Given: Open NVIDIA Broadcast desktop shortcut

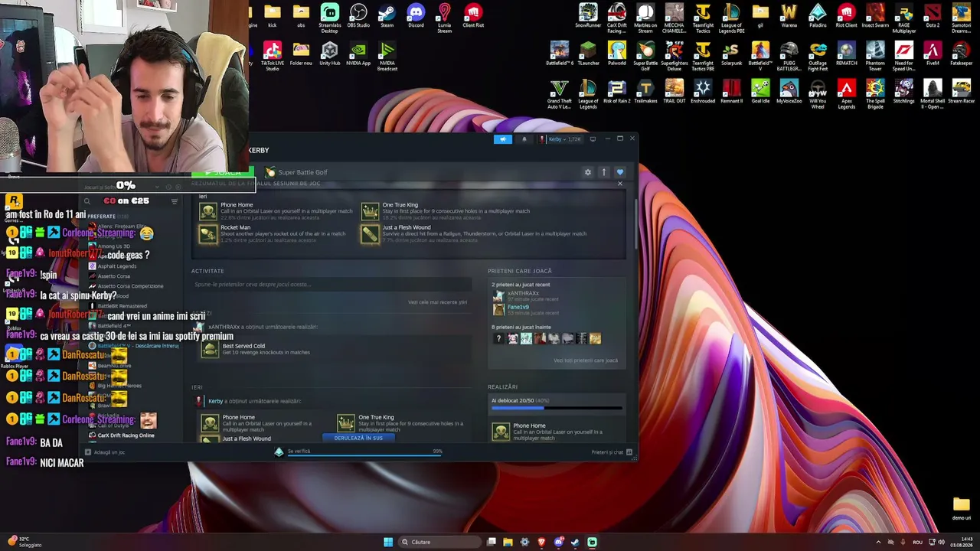Looking at the screenshot, I should coord(387,57).
